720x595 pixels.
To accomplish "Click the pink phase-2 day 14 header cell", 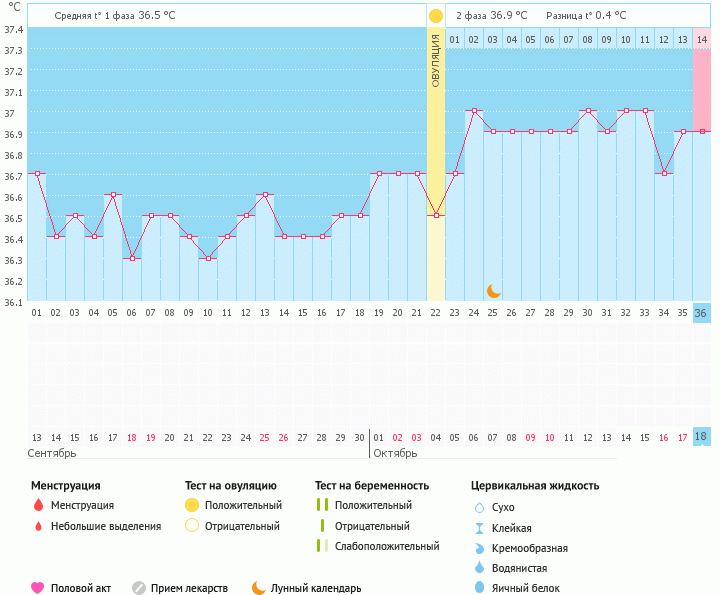I will pyautogui.click(x=702, y=39).
